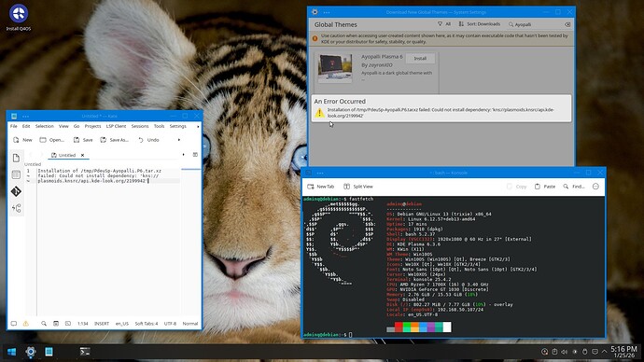
Task: Click the 1:134 cursor position indicator
Action: [x=83, y=324]
